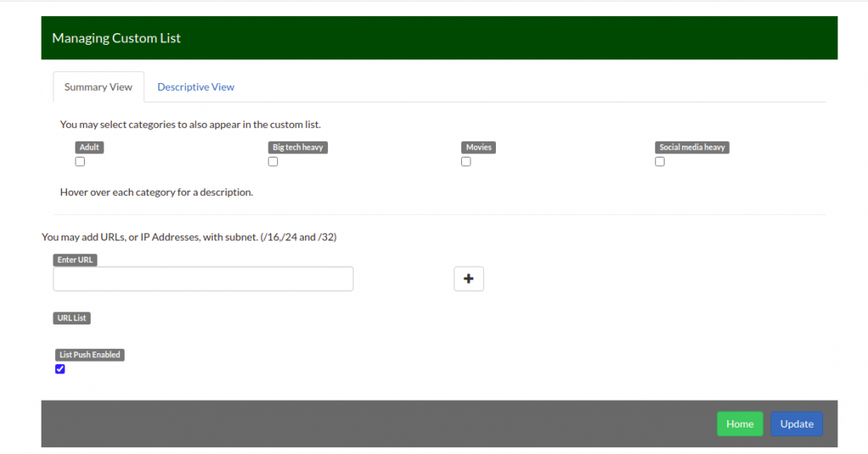This screenshot has height=454, width=868.
Task: Click the plus icon to add URL
Action: tap(468, 279)
